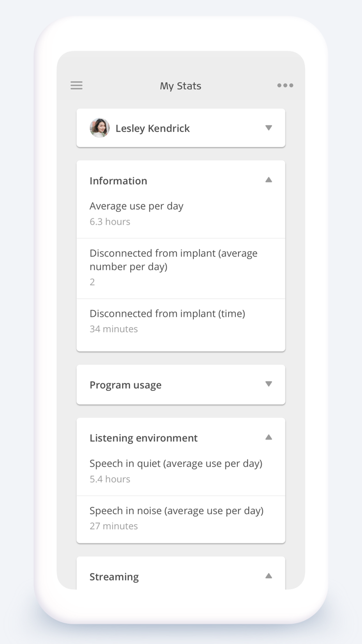Click the expand arrow on Program usage

pyautogui.click(x=269, y=384)
